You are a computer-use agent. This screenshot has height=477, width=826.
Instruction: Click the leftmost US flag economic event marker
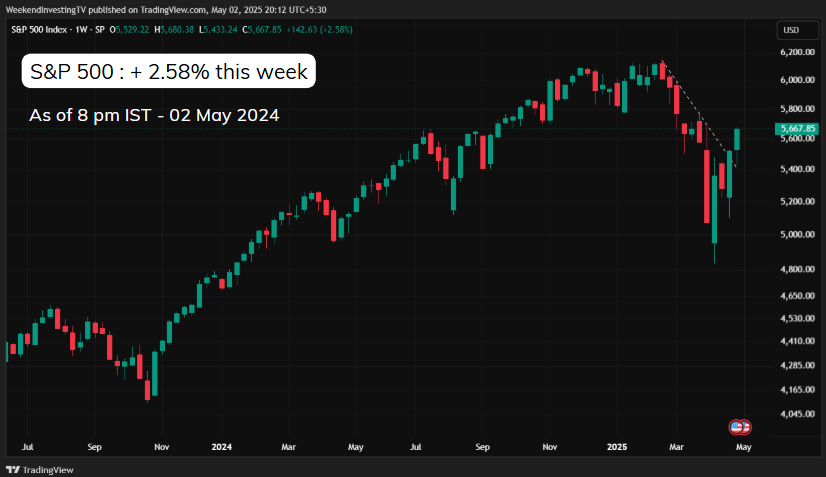tap(736, 427)
